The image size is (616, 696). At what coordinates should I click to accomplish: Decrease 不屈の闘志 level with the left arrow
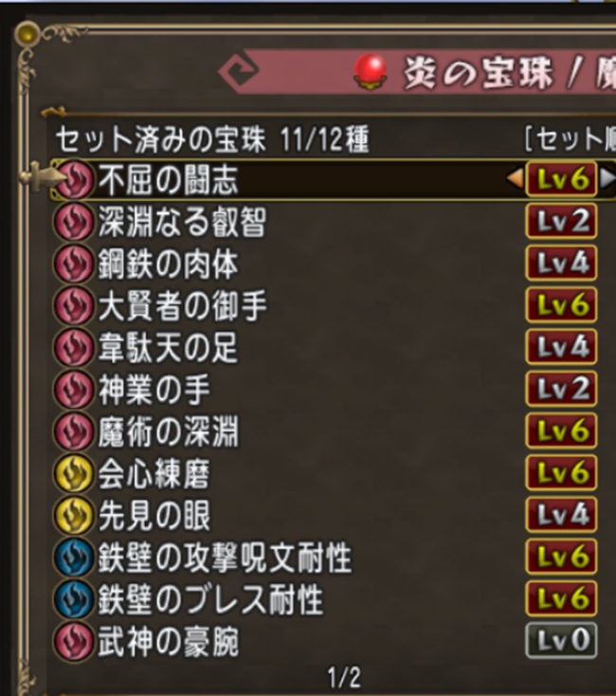pyautogui.click(x=515, y=179)
